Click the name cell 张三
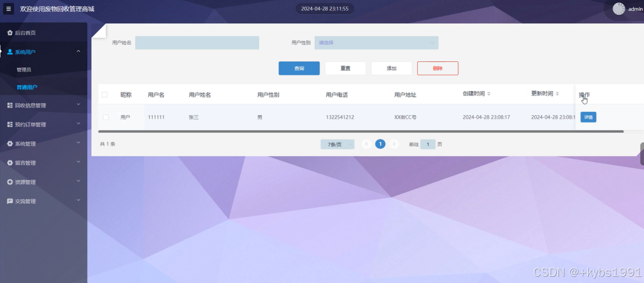The width and height of the screenshot is (644, 283). click(x=194, y=117)
